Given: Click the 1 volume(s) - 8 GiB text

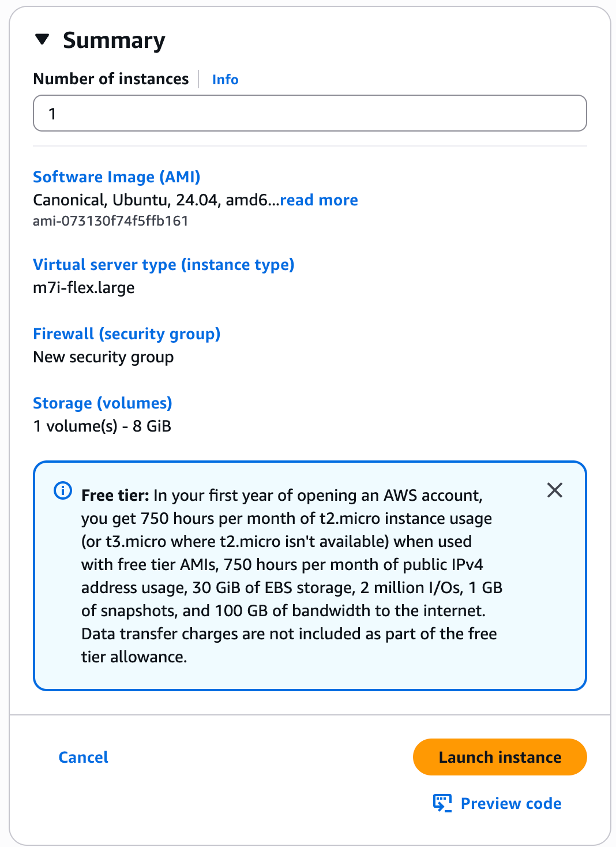Looking at the screenshot, I should (x=102, y=426).
